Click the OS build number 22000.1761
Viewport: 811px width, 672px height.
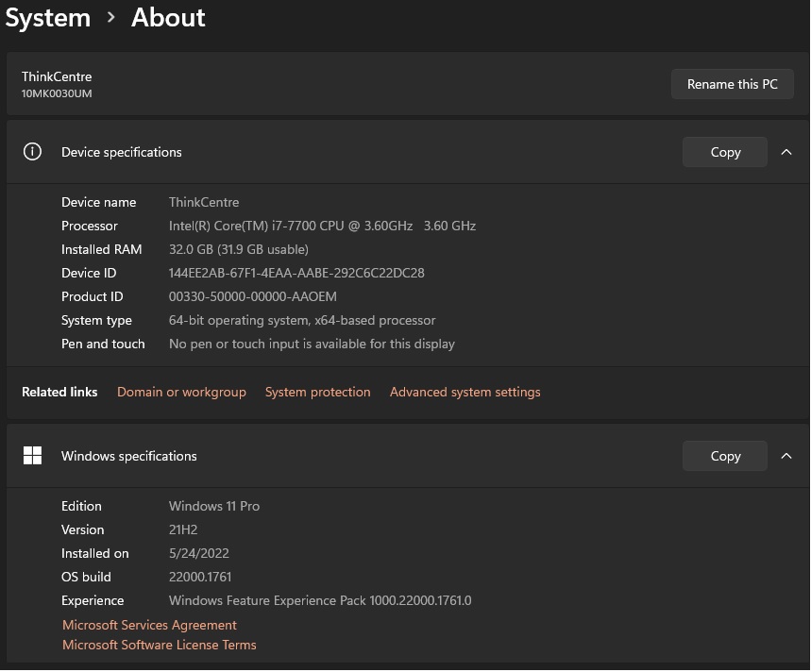point(200,577)
